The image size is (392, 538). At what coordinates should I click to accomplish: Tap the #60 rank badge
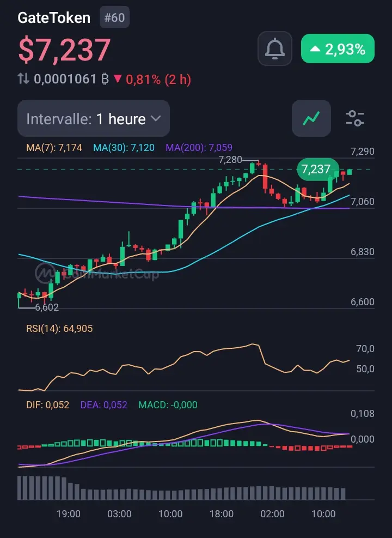point(114,17)
